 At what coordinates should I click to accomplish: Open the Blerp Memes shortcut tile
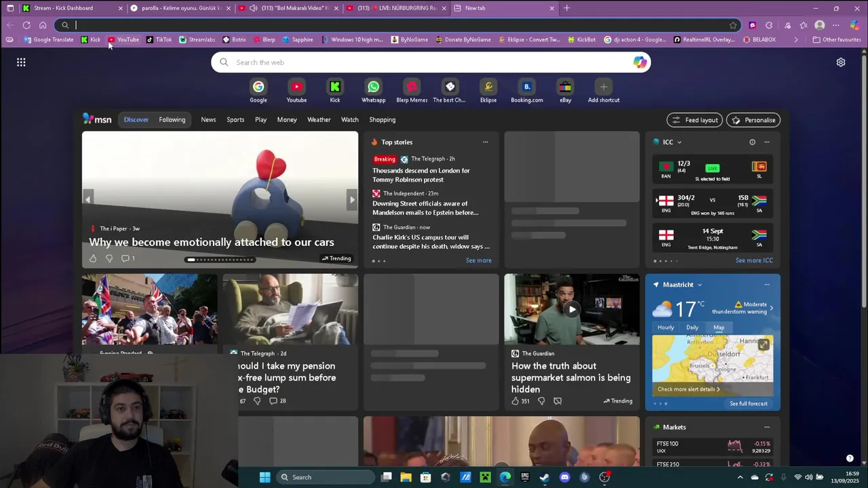point(412,91)
